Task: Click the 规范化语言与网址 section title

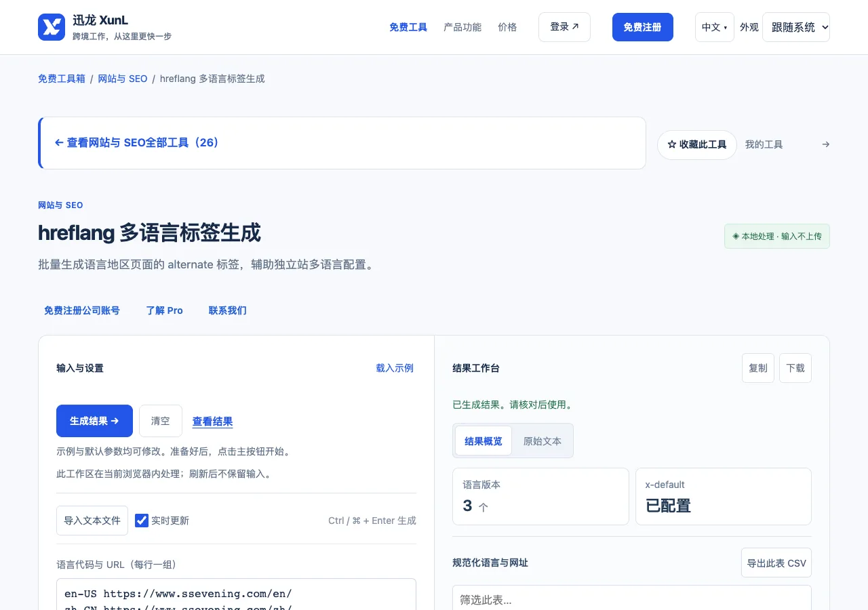Action: [490, 563]
